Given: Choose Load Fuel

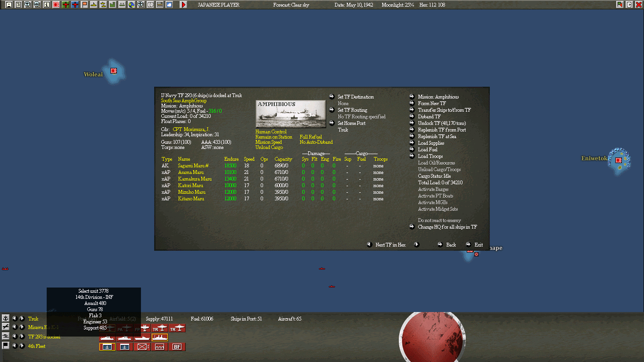Looking at the screenshot, I should tap(428, 150).
